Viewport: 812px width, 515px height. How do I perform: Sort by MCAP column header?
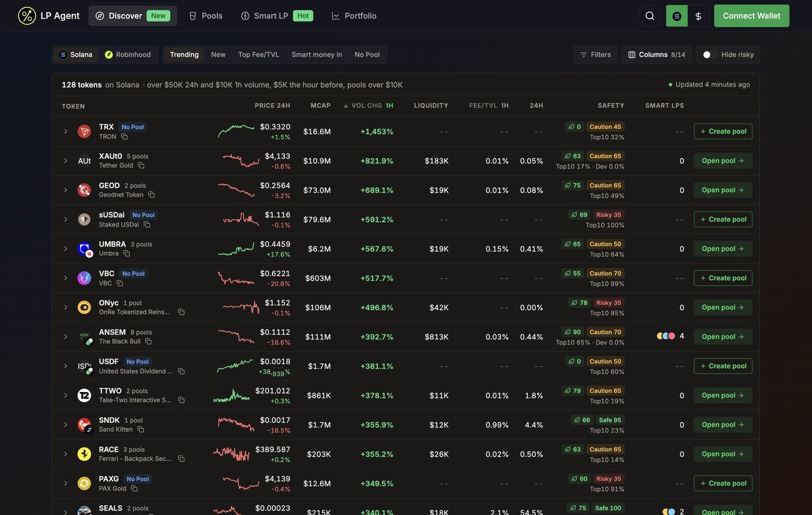pos(321,106)
